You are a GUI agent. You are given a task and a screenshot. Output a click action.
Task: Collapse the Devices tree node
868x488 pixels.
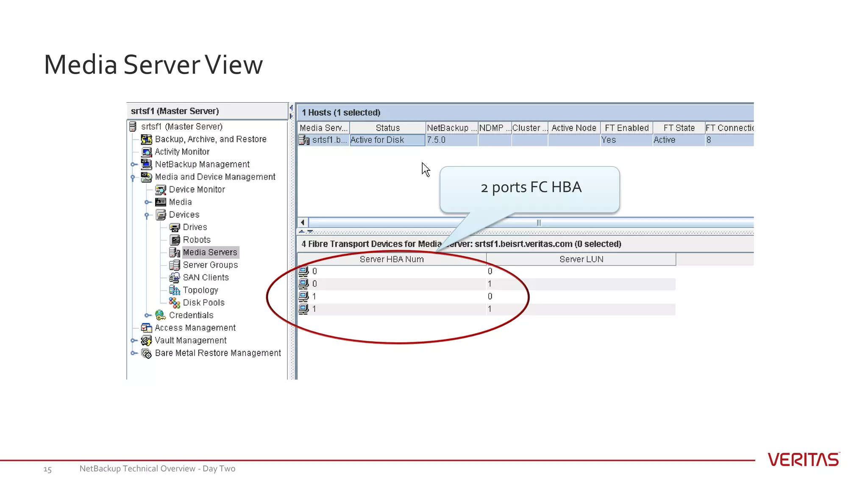tap(147, 215)
